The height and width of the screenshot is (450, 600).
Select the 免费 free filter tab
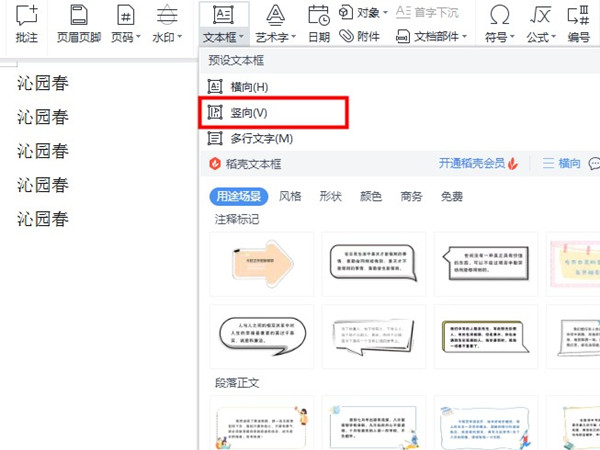pos(451,196)
